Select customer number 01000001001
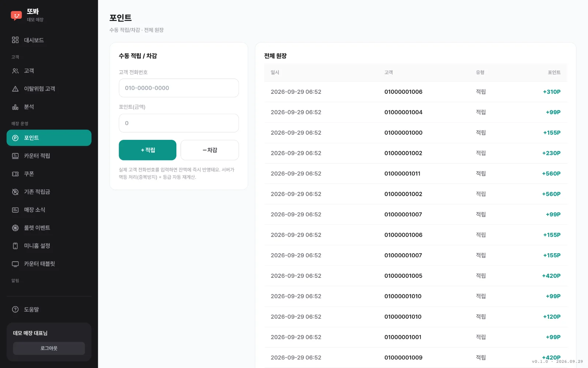 coord(403,337)
